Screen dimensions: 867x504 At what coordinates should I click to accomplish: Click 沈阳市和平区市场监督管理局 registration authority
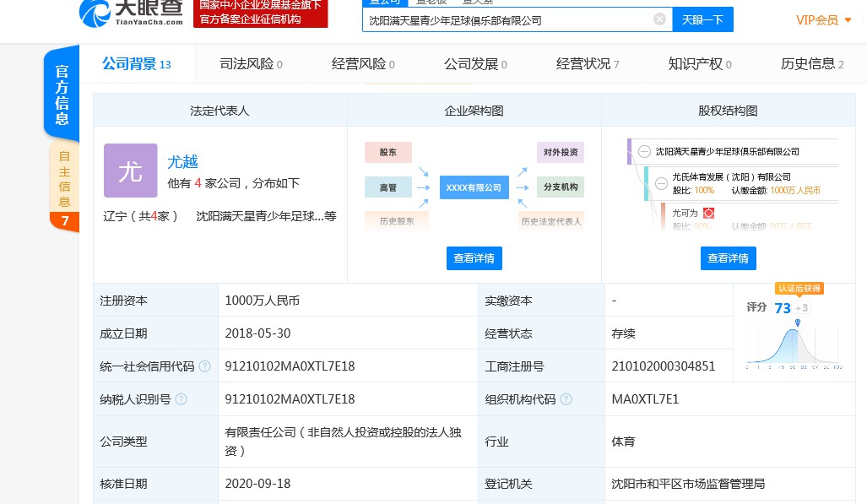688,484
